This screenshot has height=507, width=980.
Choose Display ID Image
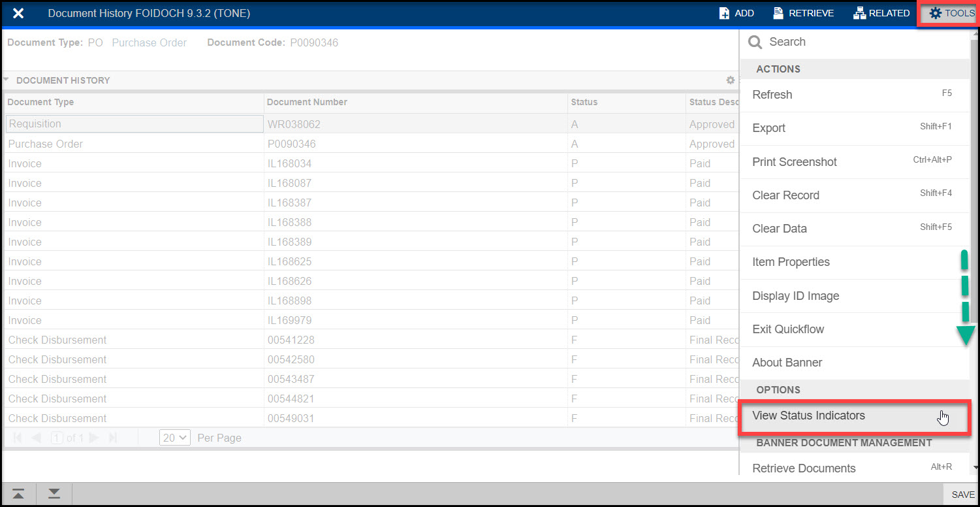click(854, 296)
